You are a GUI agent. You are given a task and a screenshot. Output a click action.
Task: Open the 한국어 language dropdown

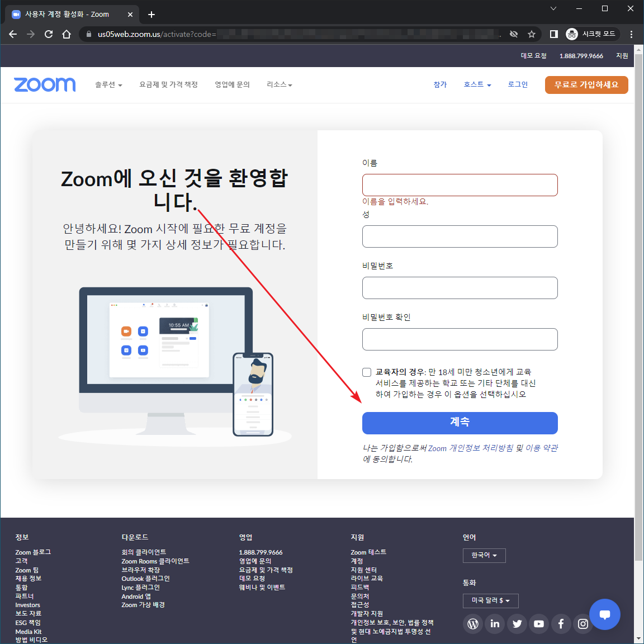tap(484, 555)
